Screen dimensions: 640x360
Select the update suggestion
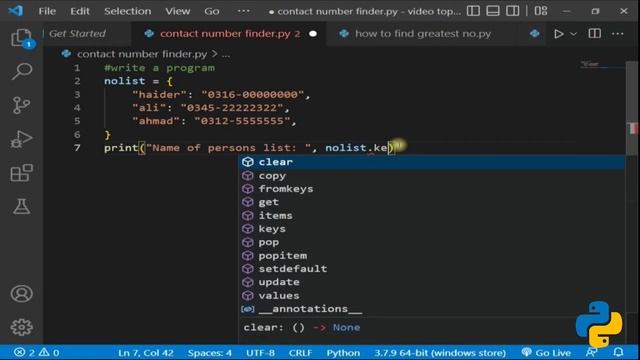click(x=432, y=282)
